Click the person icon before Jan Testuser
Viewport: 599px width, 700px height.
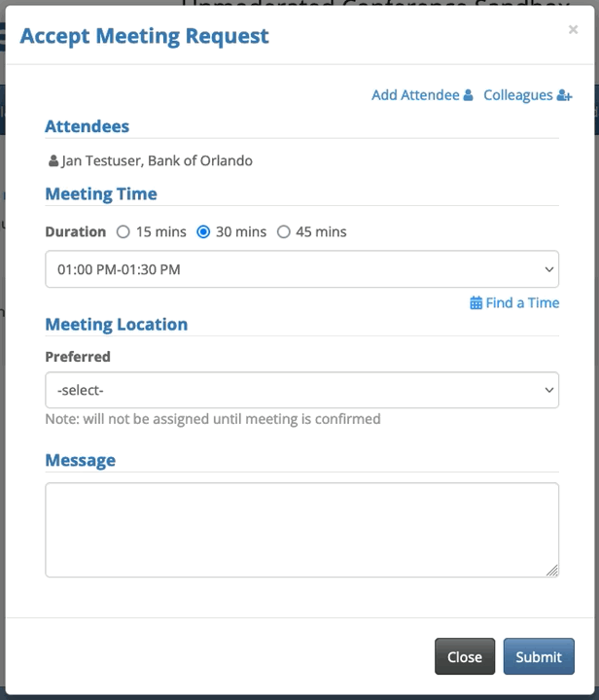[53, 161]
